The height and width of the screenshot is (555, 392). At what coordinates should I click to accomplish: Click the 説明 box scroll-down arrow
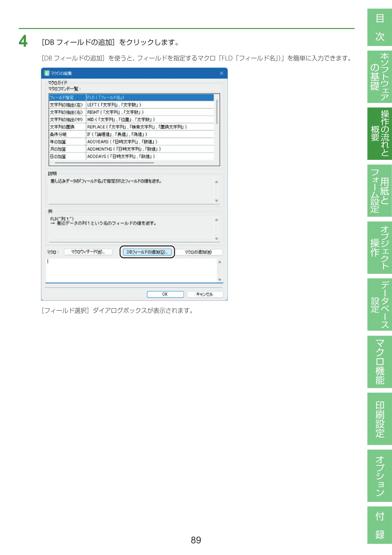tap(216, 201)
